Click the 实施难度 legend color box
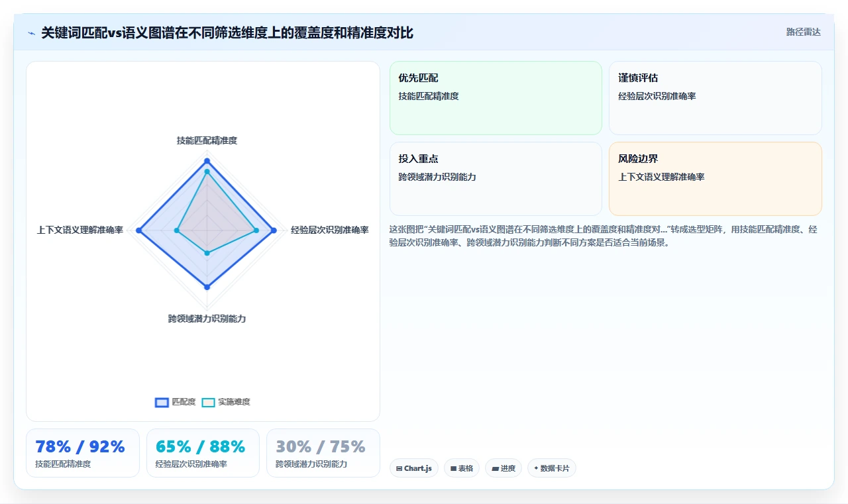The width and height of the screenshot is (848, 504). coord(208,402)
